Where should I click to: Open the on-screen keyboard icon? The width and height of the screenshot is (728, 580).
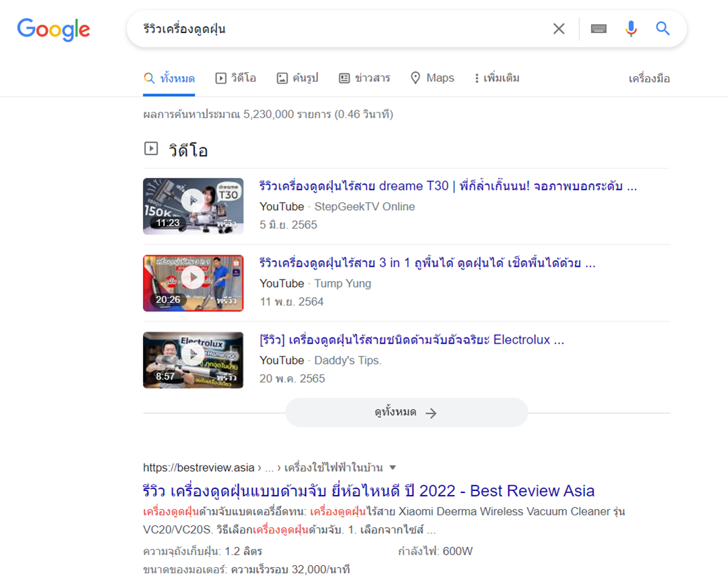click(x=599, y=29)
